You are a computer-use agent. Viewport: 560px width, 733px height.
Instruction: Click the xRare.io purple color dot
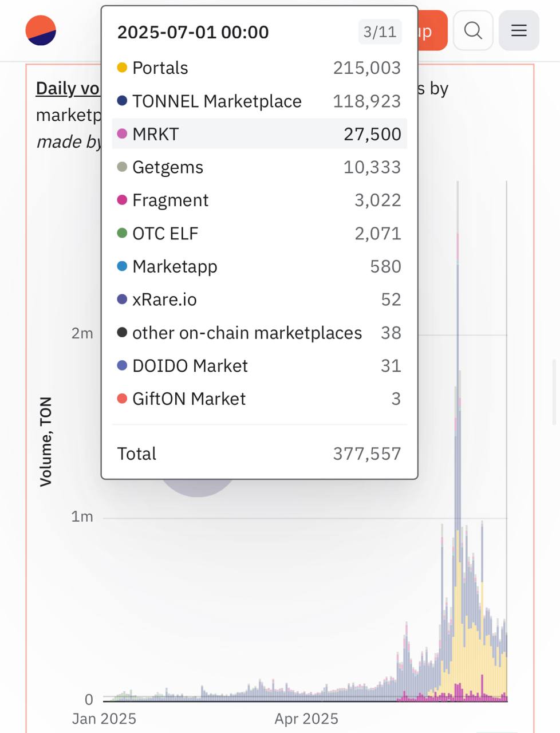pos(122,299)
